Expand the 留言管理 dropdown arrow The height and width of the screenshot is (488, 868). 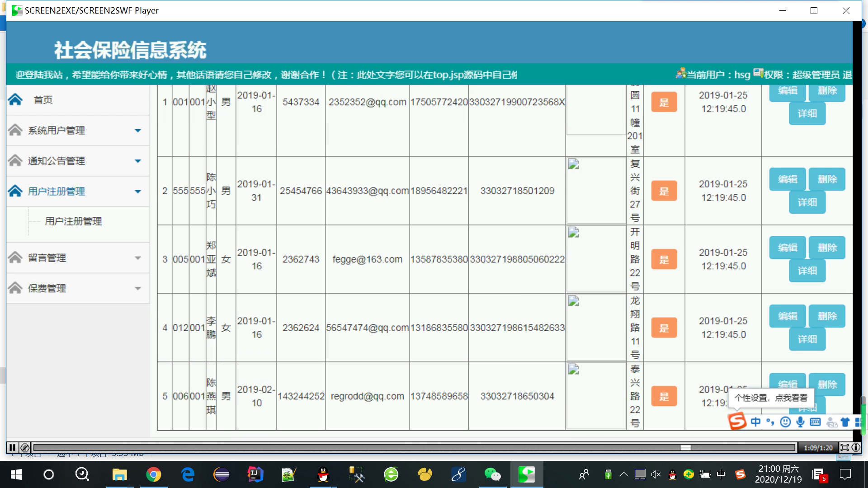138,258
